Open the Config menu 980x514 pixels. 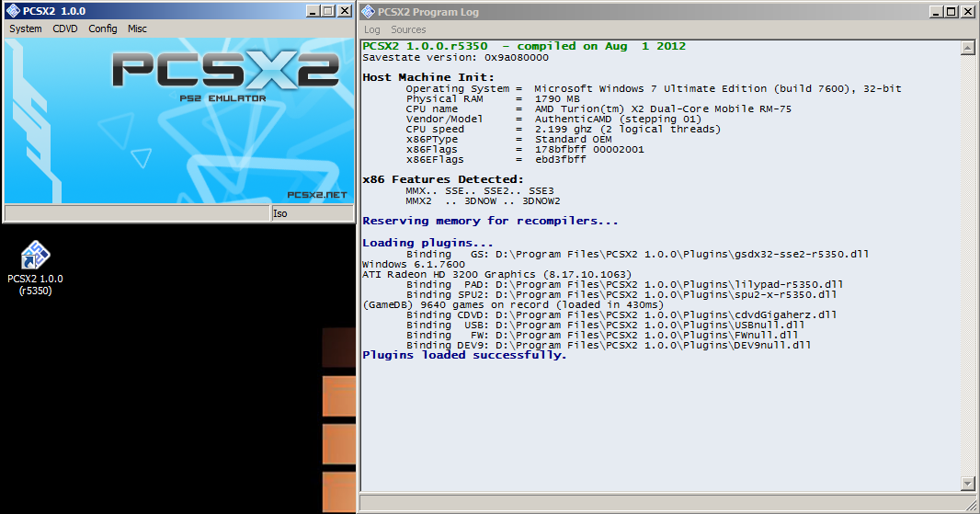coord(102,29)
